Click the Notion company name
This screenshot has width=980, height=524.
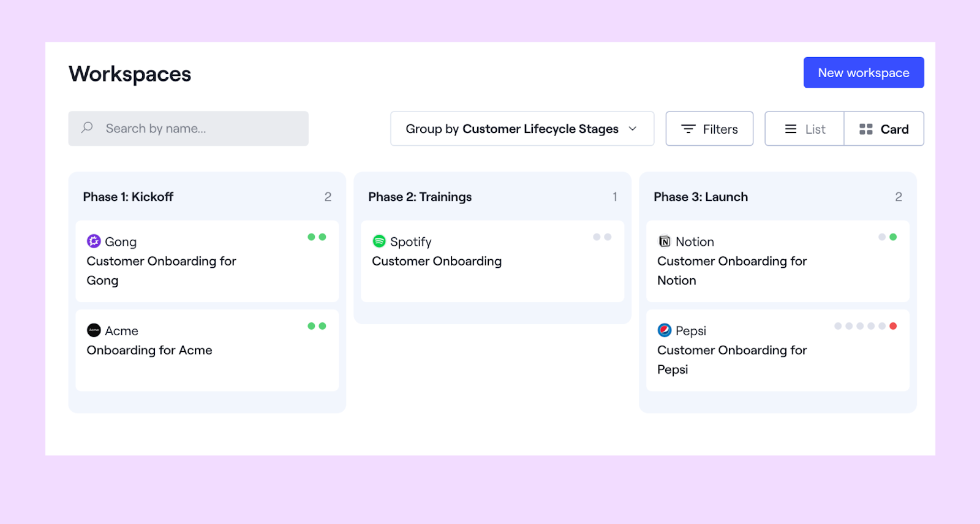[695, 241]
